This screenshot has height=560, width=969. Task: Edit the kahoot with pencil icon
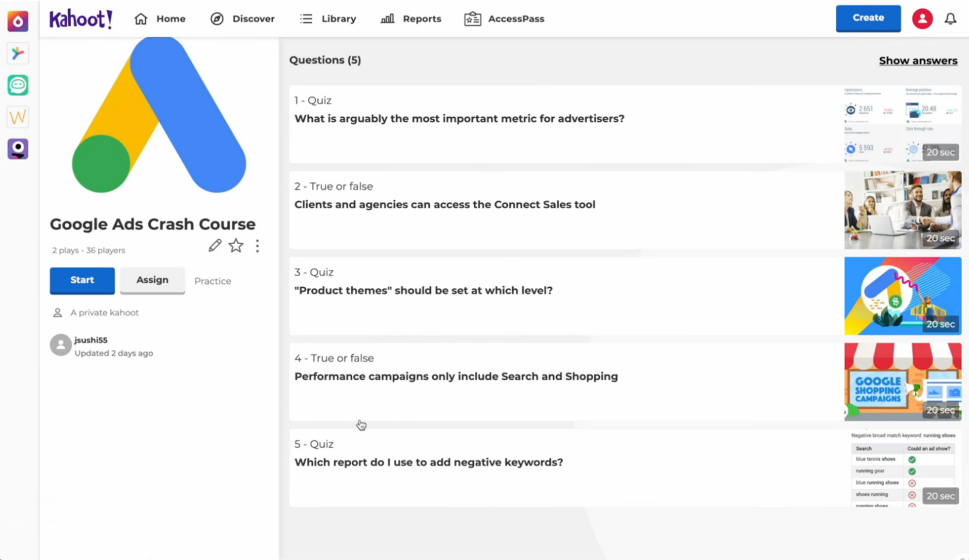pos(215,246)
